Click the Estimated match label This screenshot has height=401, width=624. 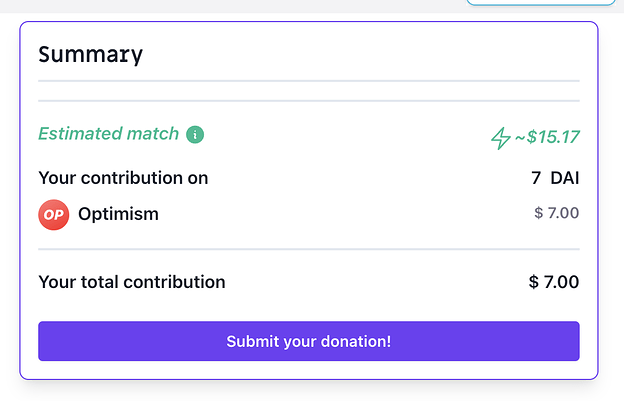tap(109, 134)
